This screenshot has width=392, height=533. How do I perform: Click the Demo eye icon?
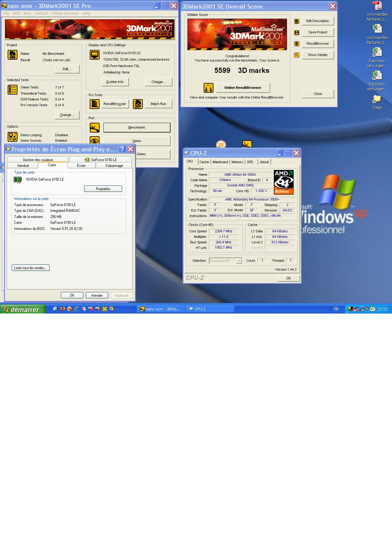point(95,140)
